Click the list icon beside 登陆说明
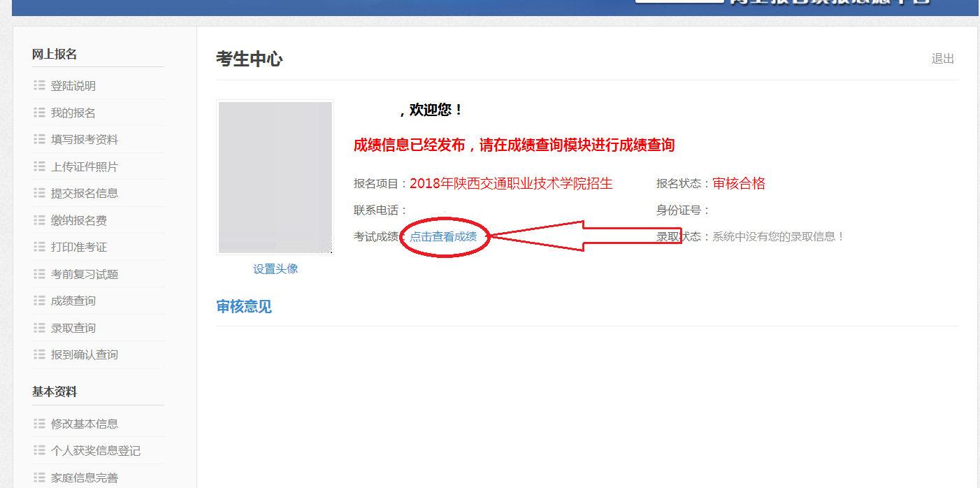Screen dimensions: 980x488 (39, 85)
